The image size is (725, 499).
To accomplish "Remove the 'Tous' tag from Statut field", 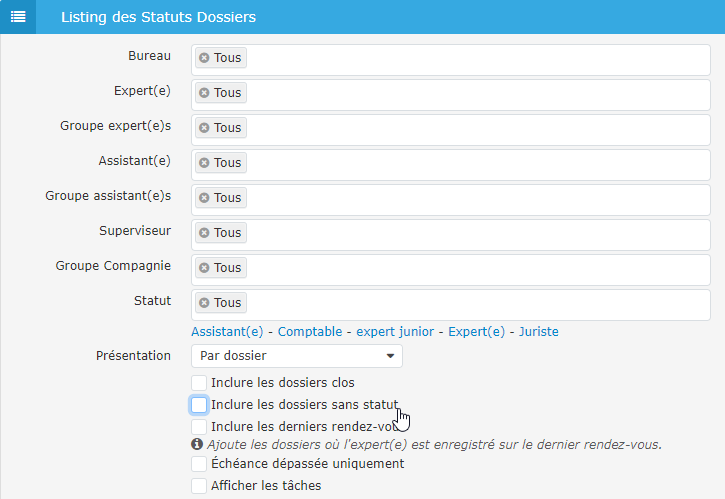I will (204, 303).
